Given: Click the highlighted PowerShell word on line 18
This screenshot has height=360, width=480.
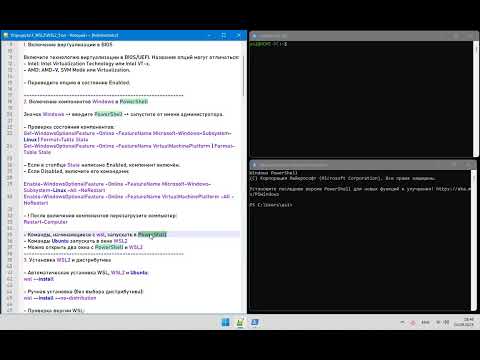Looking at the screenshot, I should [x=134, y=101].
